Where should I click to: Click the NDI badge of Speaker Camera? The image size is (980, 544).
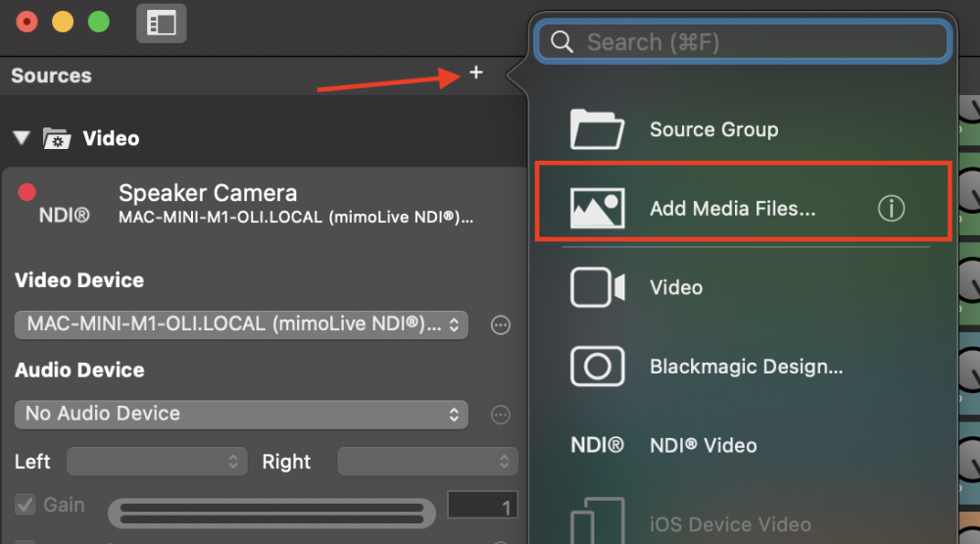pos(65,215)
